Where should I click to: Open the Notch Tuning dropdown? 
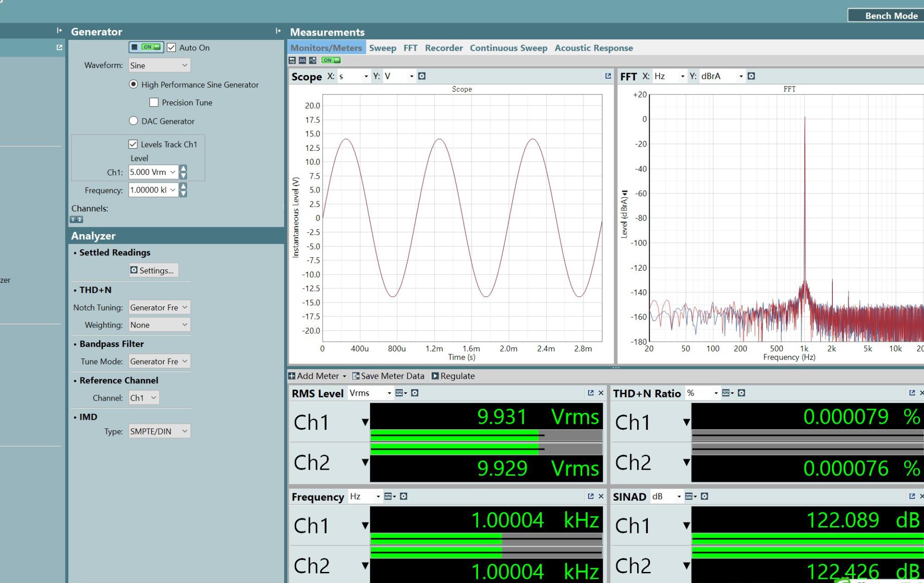point(159,307)
